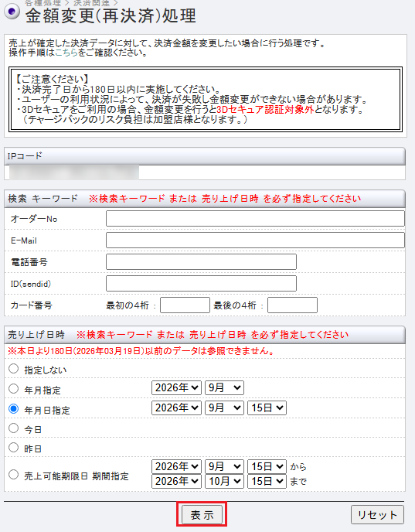Click the 金額変更(再決済)処理 page title
This screenshot has height=532, width=415.
click(x=111, y=16)
